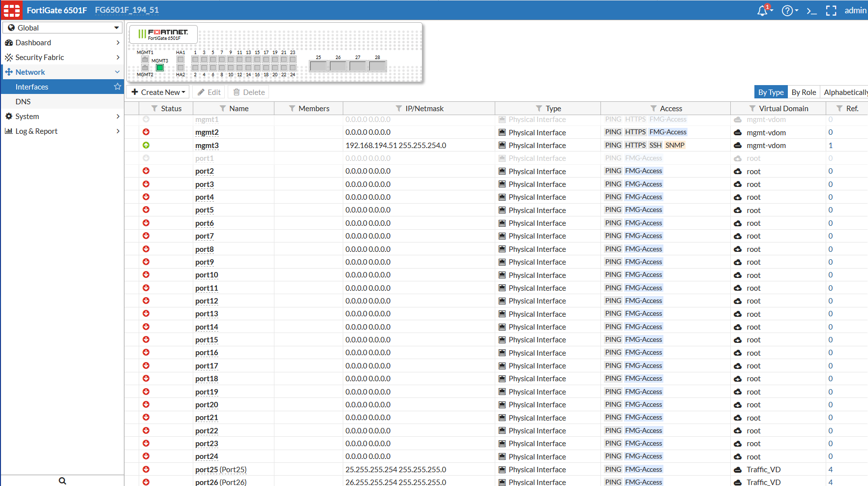868x486 pixels.
Task: Click the MGMT3 green port in faceplate
Action: click(x=160, y=68)
